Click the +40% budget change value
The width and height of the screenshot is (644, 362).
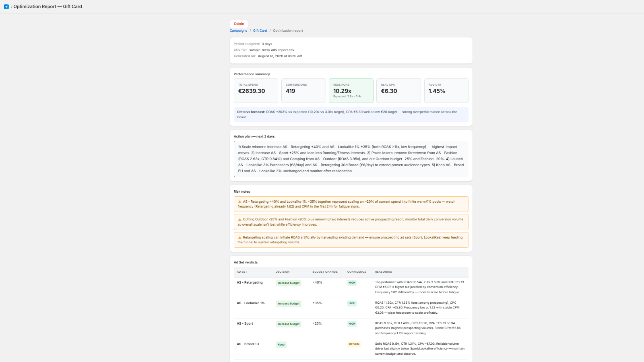pyautogui.click(x=318, y=282)
